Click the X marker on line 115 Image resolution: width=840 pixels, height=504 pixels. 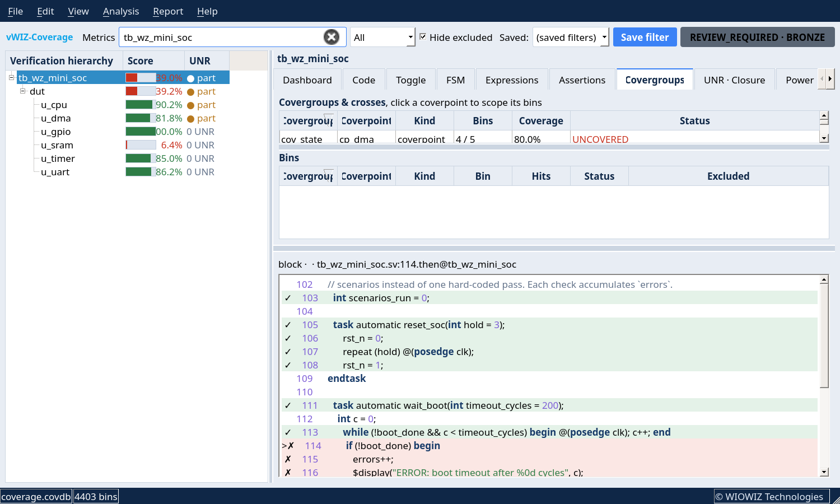(288, 459)
